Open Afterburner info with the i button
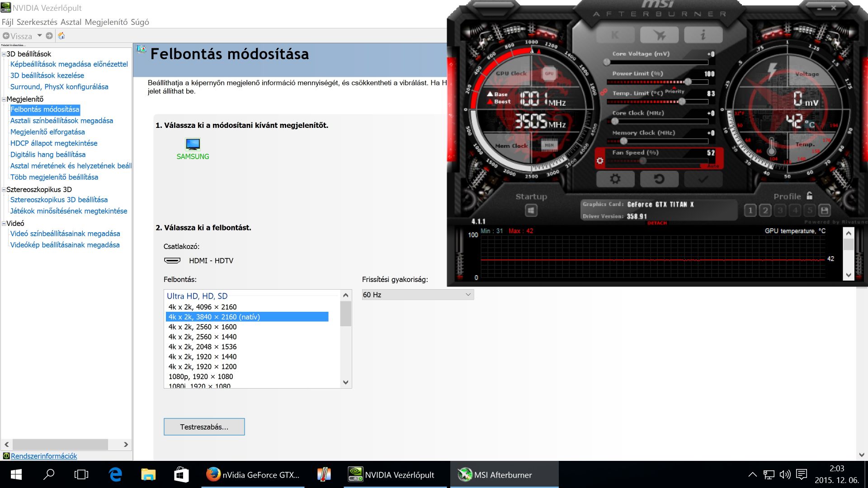Screen dimensions: 868x488 click(x=703, y=35)
